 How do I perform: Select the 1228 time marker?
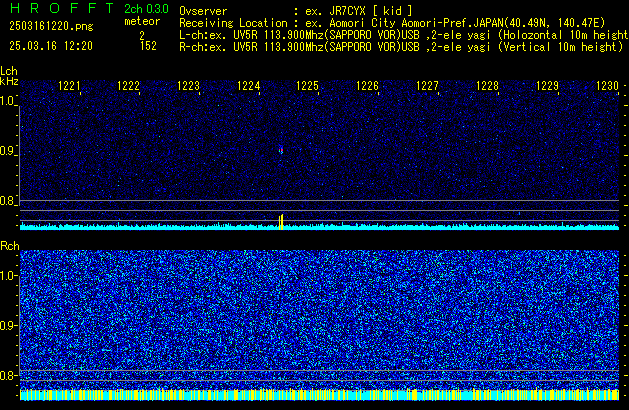point(487,86)
